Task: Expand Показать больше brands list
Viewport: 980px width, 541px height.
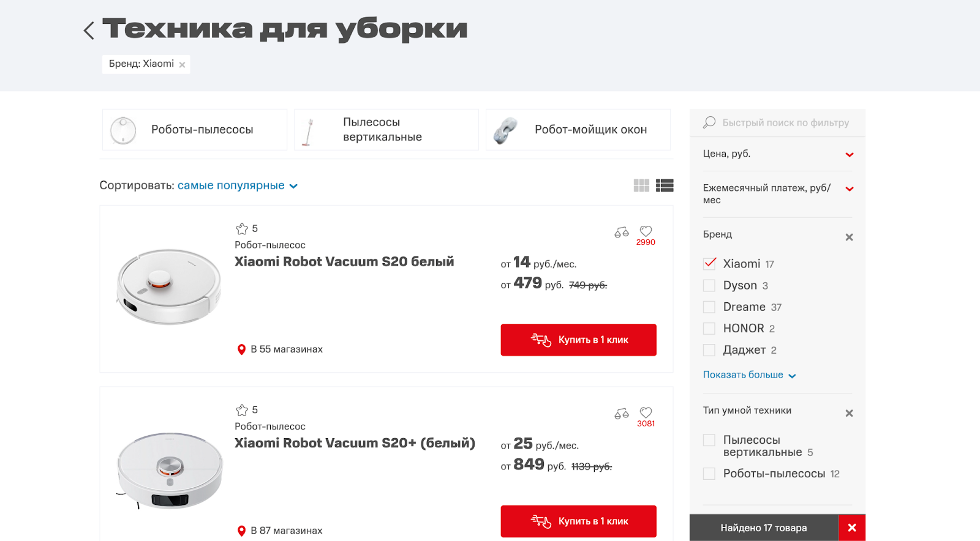Action: (x=748, y=375)
